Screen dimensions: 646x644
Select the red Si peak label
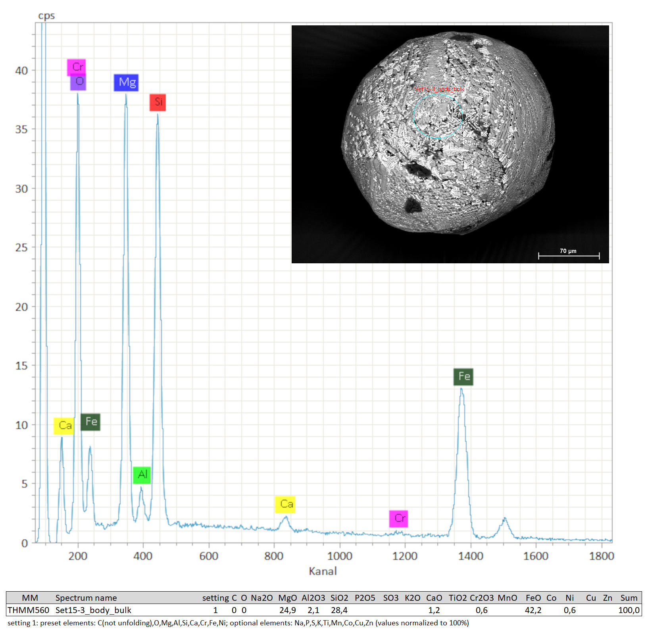[x=158, y=102]
